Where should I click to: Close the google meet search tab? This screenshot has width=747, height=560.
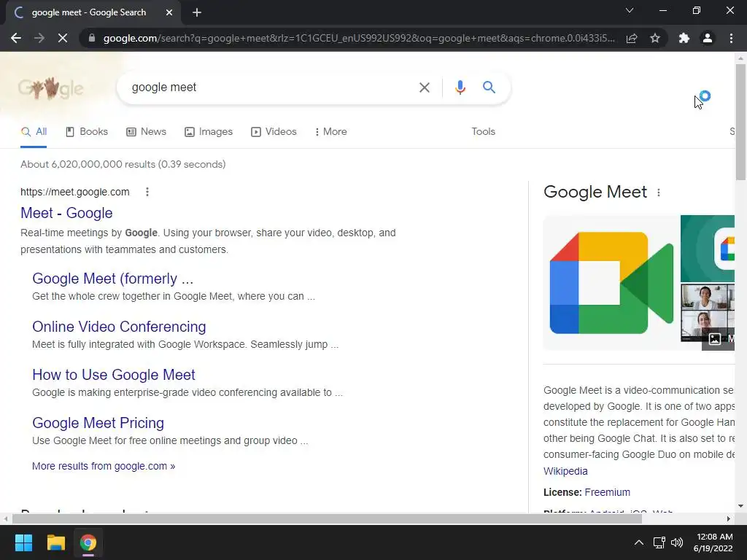(169, 13)
